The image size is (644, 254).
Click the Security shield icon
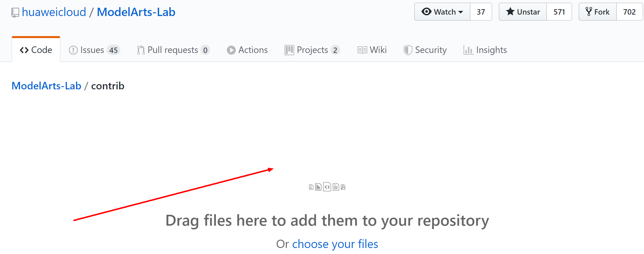[x=408, y=50]
